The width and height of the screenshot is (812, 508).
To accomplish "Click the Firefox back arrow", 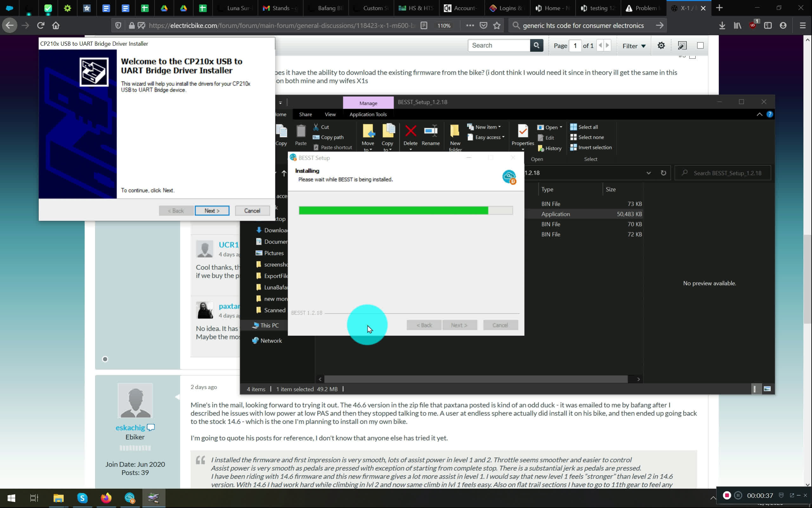I will [10, 25].
